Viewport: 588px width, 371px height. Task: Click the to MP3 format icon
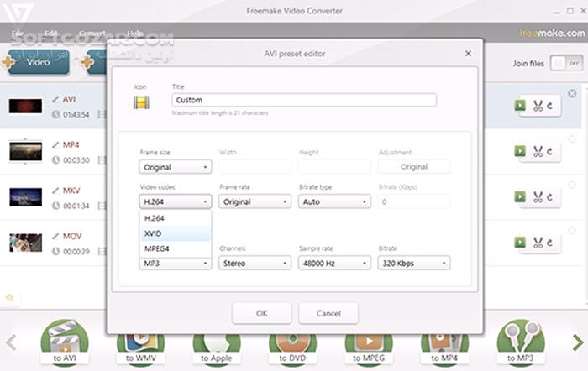pos(521,342)
